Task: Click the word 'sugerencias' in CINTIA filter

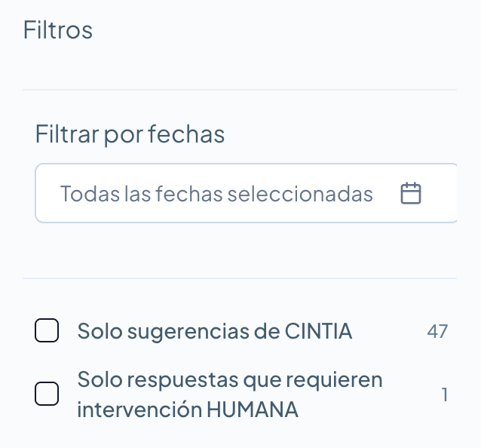Action: click(182, 331)
